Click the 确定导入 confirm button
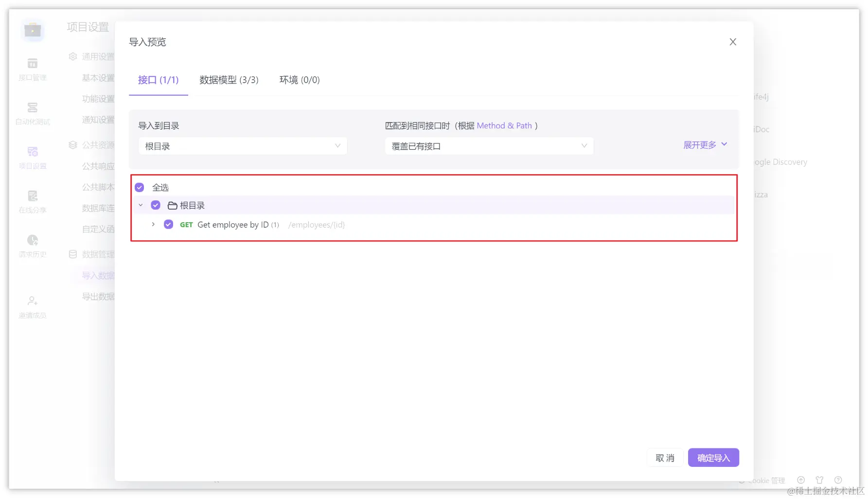Image resolution: width=868 pixels, height=499 pixels. tap(713, 457)
